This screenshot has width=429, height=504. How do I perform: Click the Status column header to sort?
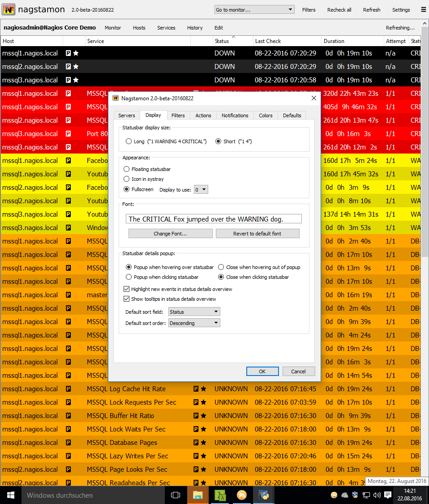tap(222, 41)
